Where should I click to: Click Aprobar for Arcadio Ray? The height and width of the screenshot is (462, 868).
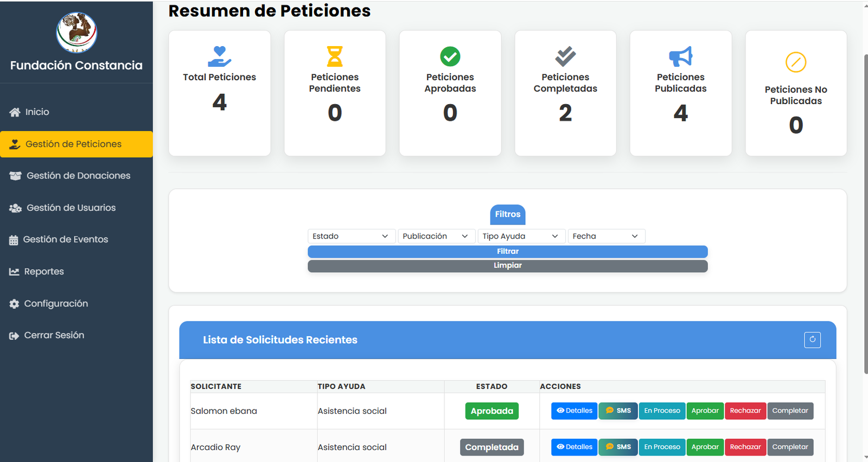click(x=705, y=447)
